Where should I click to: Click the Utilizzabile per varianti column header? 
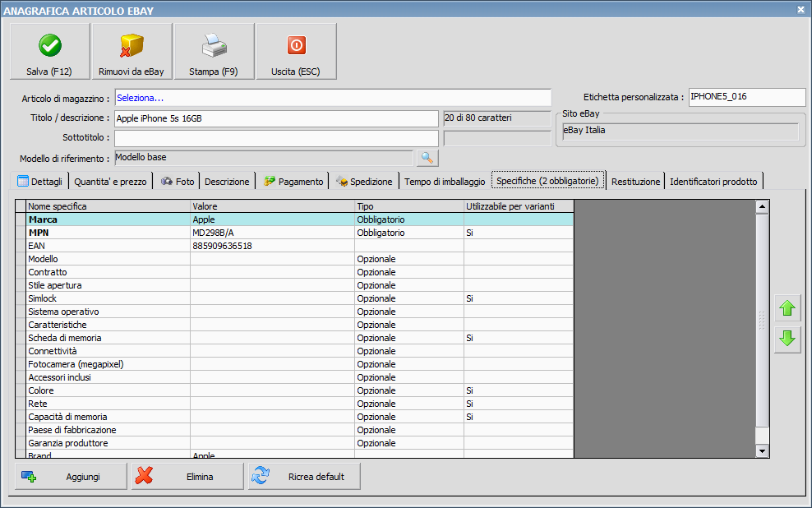pos(519,206)
